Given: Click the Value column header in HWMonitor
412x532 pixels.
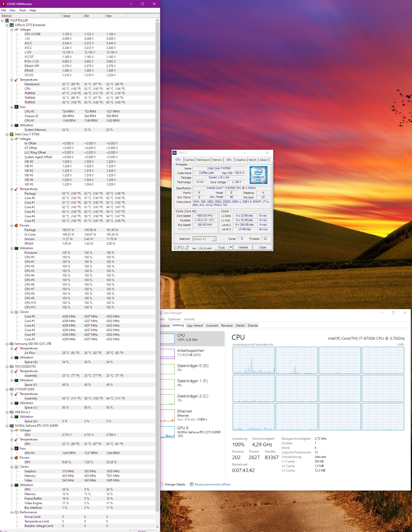Looking at the screenshot, I should click(71, 16).
